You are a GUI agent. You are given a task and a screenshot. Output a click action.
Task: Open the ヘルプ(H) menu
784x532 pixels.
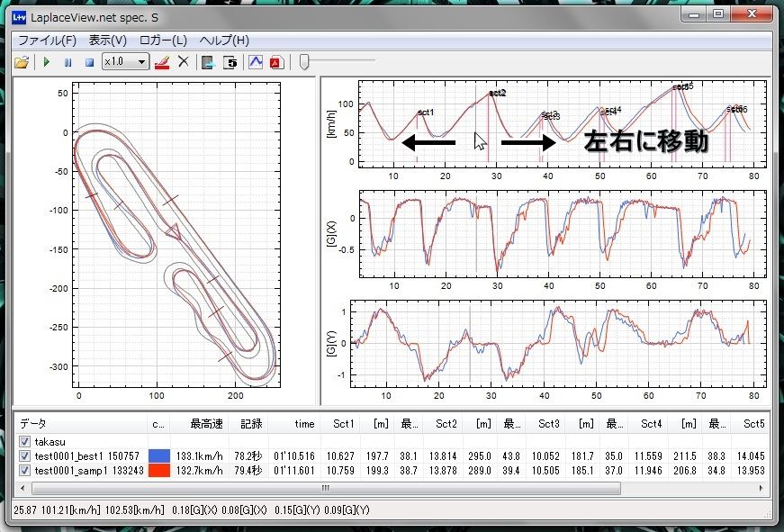pos(224,40)
